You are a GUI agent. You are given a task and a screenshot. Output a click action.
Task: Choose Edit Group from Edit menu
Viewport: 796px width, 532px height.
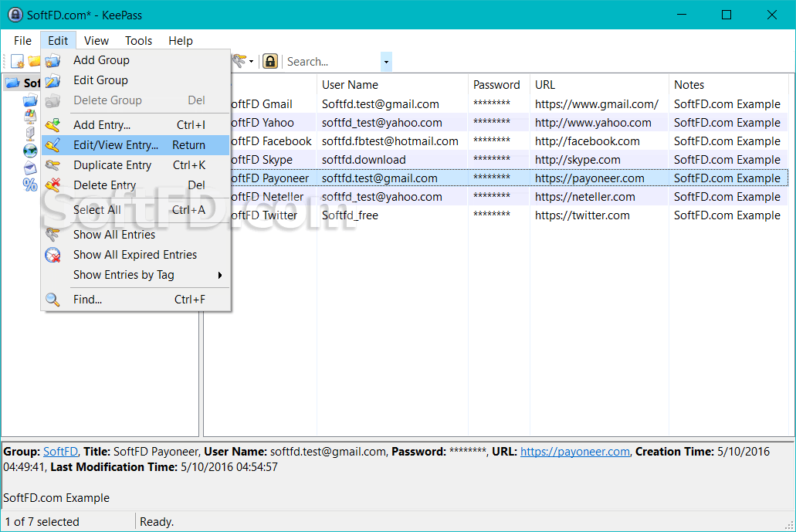pyautogui.click(x=136, y=80)
